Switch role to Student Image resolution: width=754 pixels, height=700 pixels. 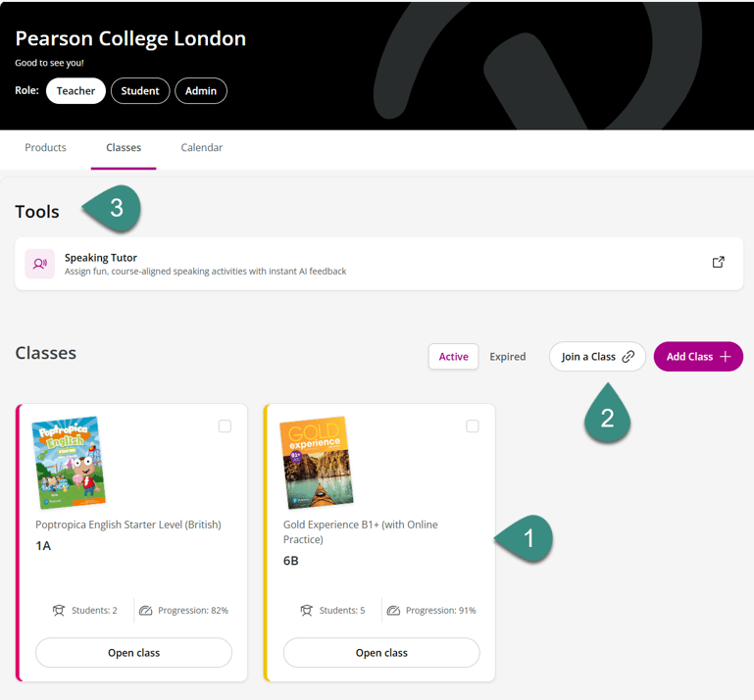(x=140, y=91)
